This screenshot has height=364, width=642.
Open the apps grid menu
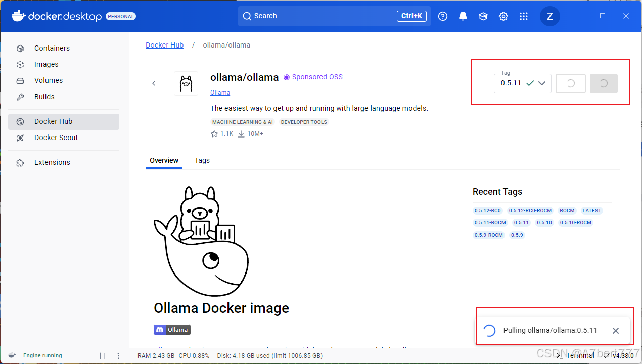[524, 16]
